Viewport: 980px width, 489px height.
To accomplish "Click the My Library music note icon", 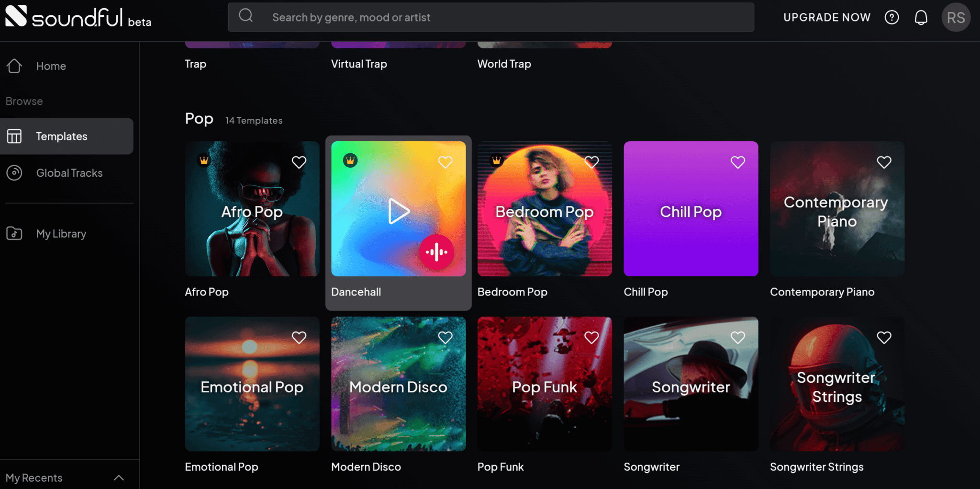I will 15,234.
